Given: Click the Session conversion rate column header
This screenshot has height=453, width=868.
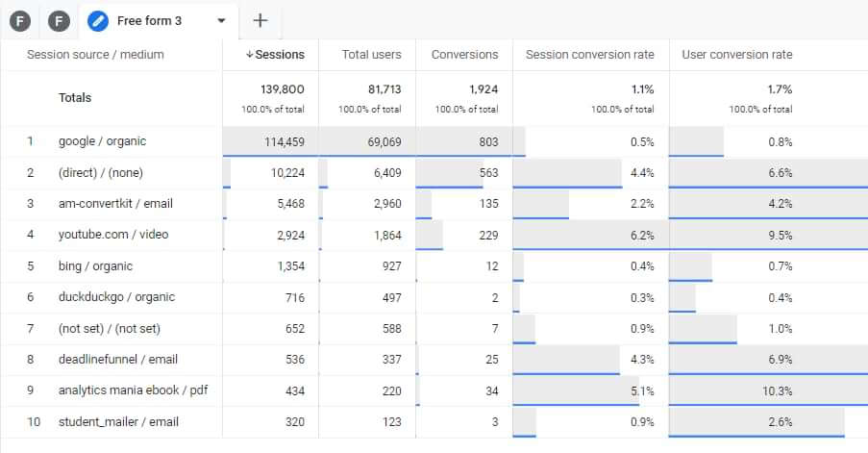Looking at the screenshot, I should [x=589, y=55].
